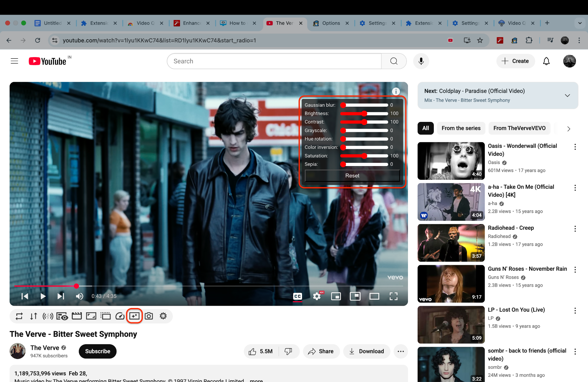Play the video
The image size is (588, 382).
pyautogui.click(x=43, y=296)
